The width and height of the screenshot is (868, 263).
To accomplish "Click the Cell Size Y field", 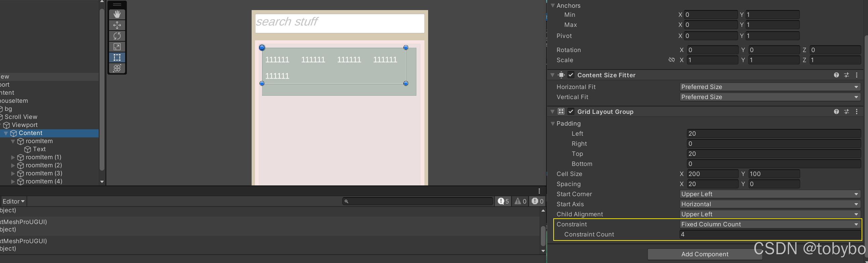I will tap(774, 174).
